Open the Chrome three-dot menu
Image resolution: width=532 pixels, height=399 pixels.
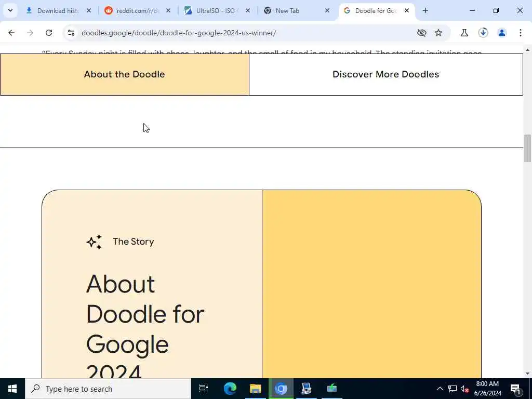520,33
